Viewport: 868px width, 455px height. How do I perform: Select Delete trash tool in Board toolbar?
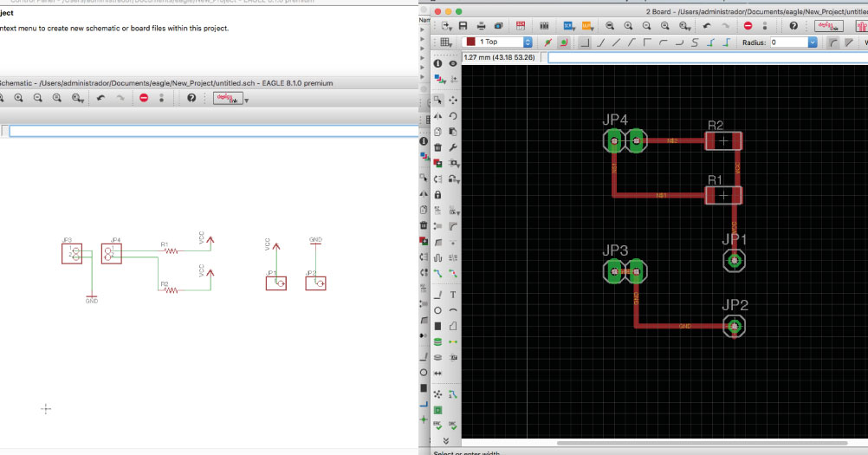[x=437, y=147]
